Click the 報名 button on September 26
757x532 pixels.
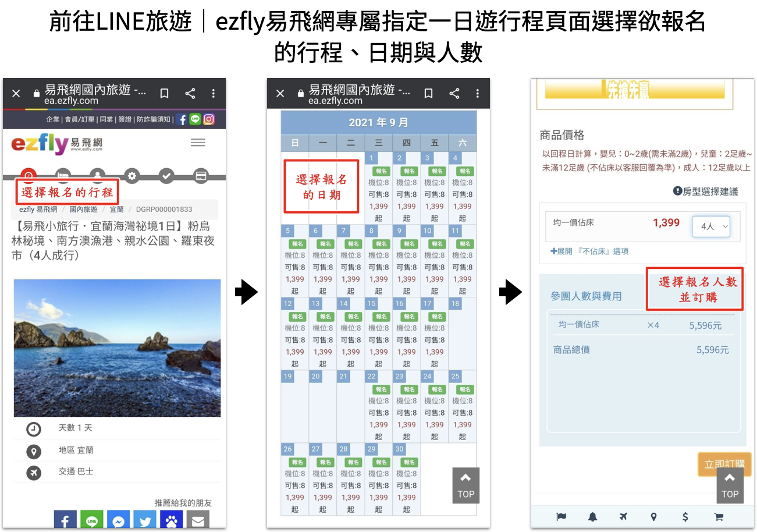coord(297,462)
